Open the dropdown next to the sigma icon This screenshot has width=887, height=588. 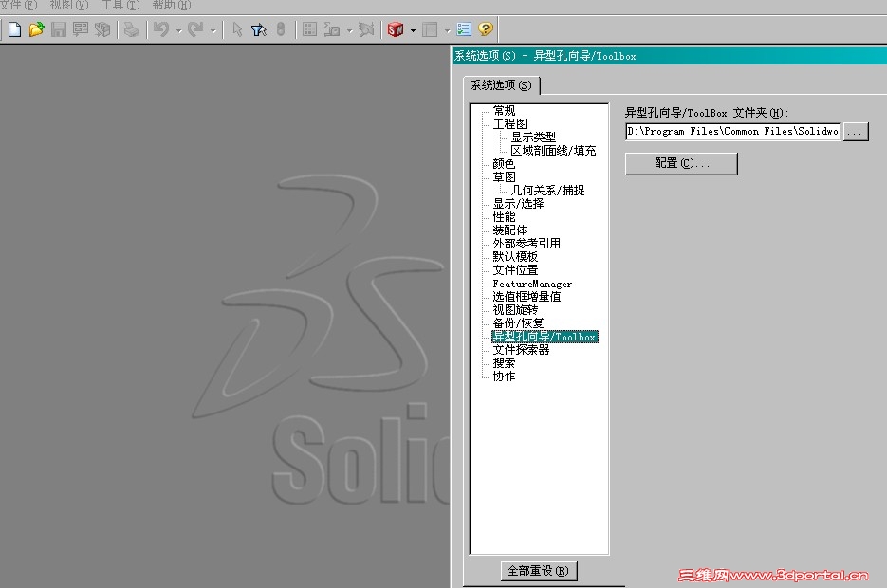[350, 30]
